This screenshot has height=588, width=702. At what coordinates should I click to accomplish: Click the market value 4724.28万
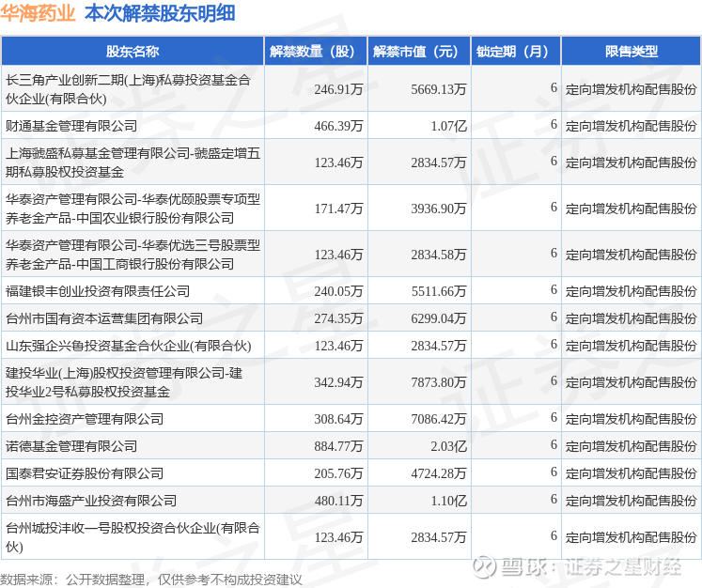439,474
